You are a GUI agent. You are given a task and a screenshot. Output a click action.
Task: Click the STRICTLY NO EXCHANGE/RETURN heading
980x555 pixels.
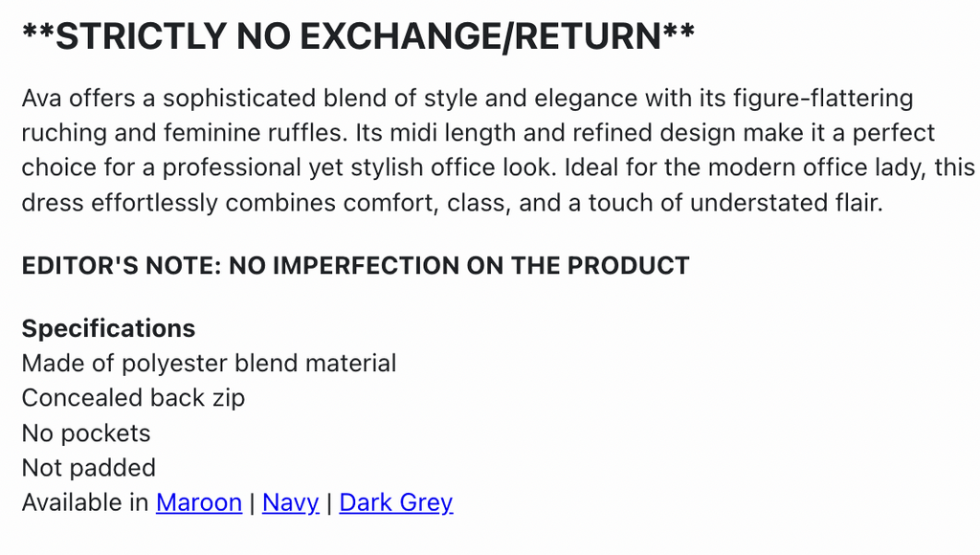358,37
